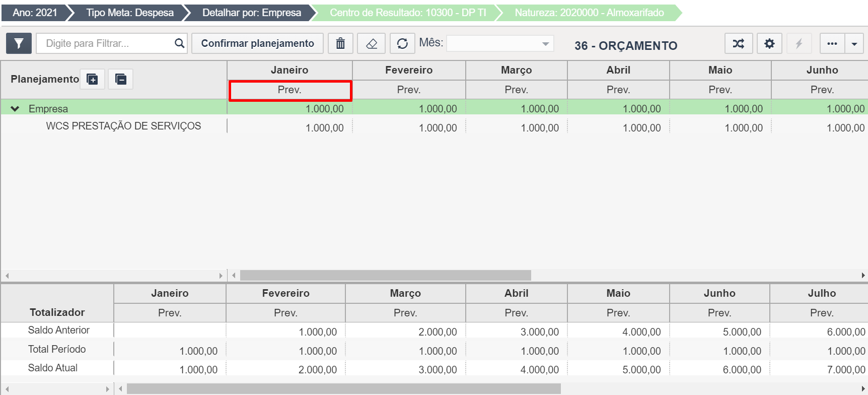Click the magnifier search icon
Viewport: 868px width, 395px height.
pos(179,43)
